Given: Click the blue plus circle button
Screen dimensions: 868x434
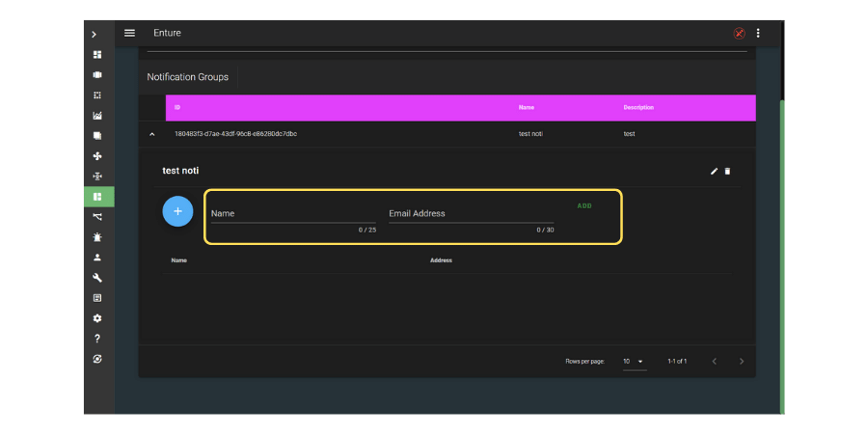Looking at the screenshot, I should (177, 210).
